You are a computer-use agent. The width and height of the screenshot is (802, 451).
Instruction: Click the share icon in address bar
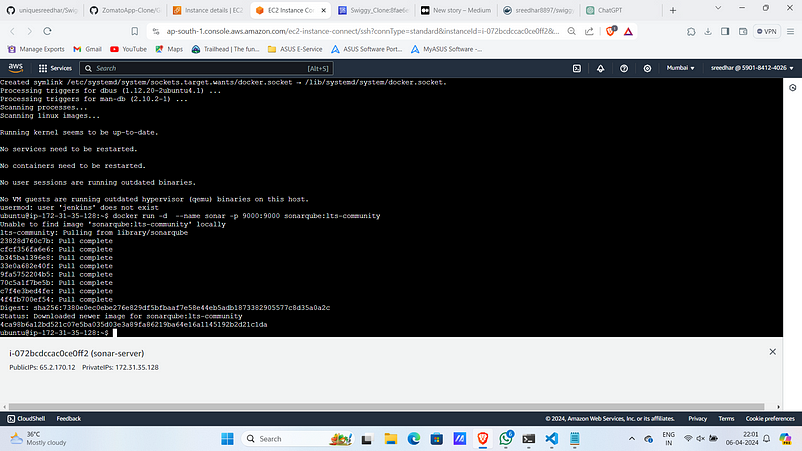(x=589, y=31)
